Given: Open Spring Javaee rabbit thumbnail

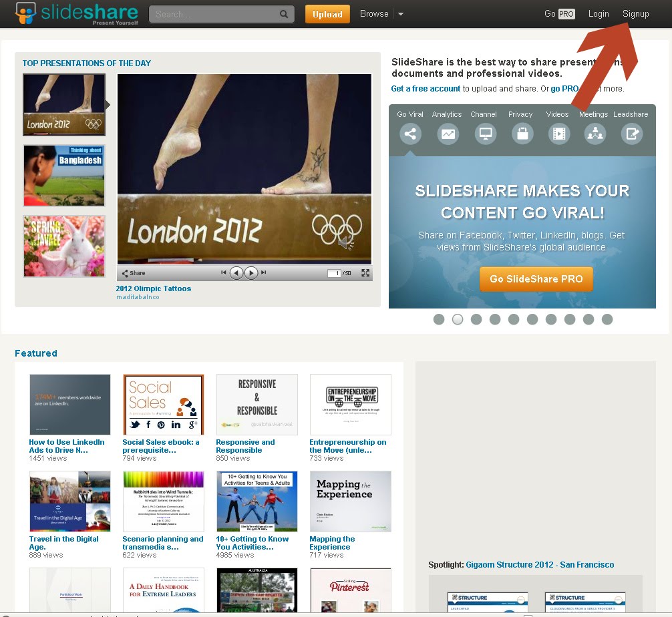Looking at the screenshot, I should [64, 246].
